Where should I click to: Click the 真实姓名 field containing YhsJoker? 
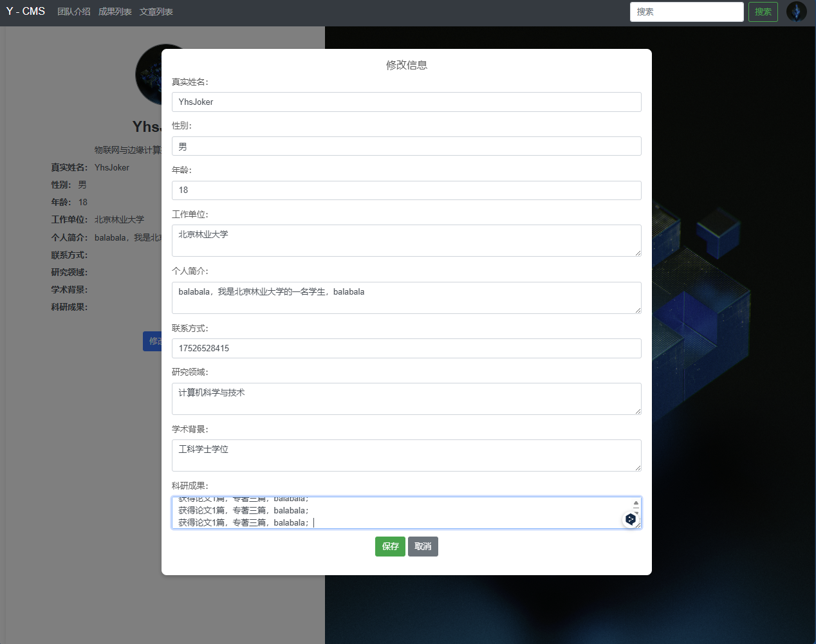[x=406, y=102]
